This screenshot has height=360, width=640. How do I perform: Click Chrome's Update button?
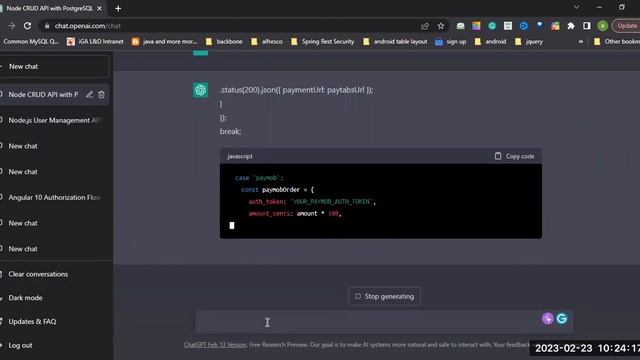pos(627,26)
